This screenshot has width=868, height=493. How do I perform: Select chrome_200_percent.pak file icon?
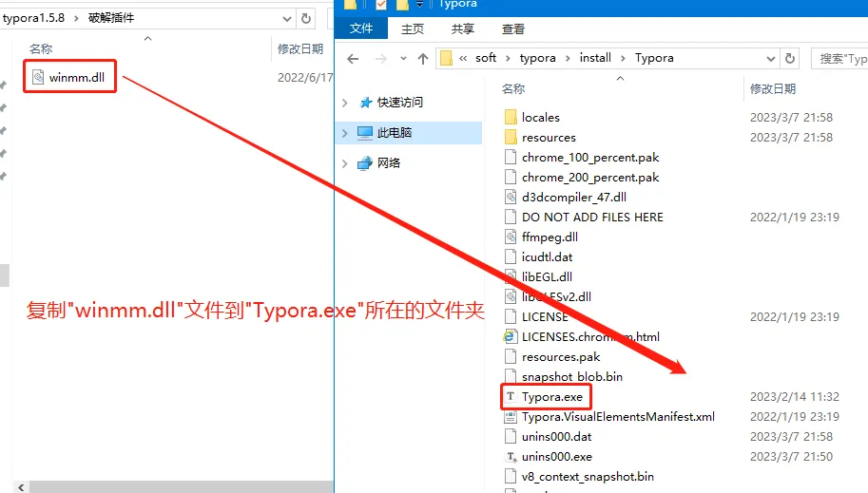pyautogui.click(x=511, y=177)
